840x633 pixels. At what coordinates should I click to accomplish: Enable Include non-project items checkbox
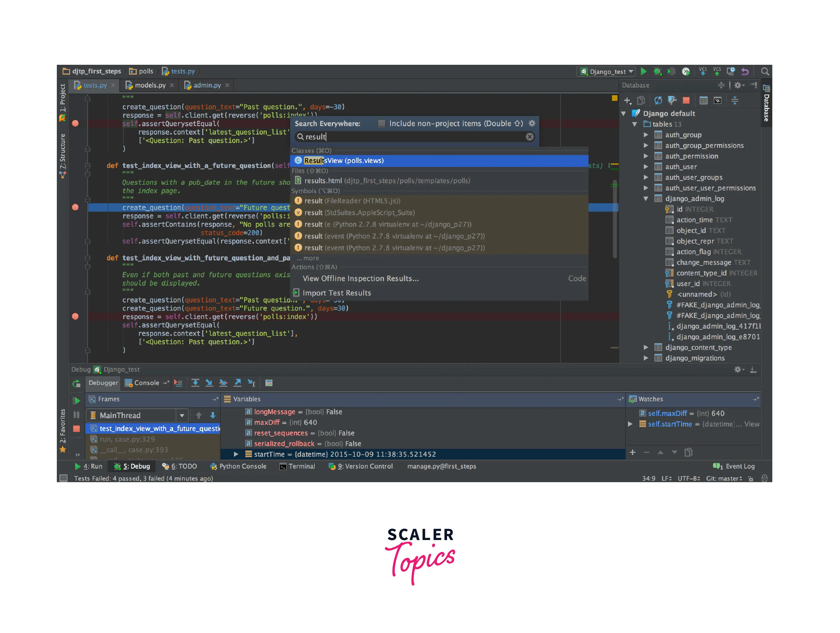pos(382,123)
